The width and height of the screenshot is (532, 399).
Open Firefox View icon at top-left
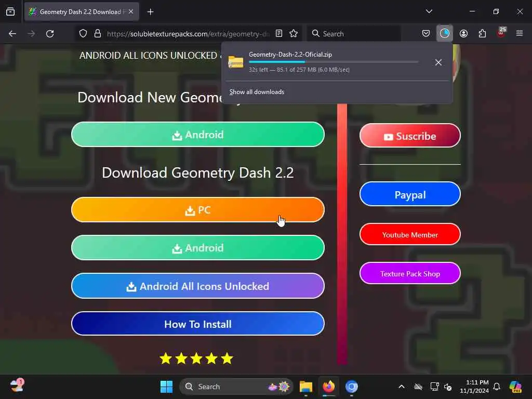10,11
